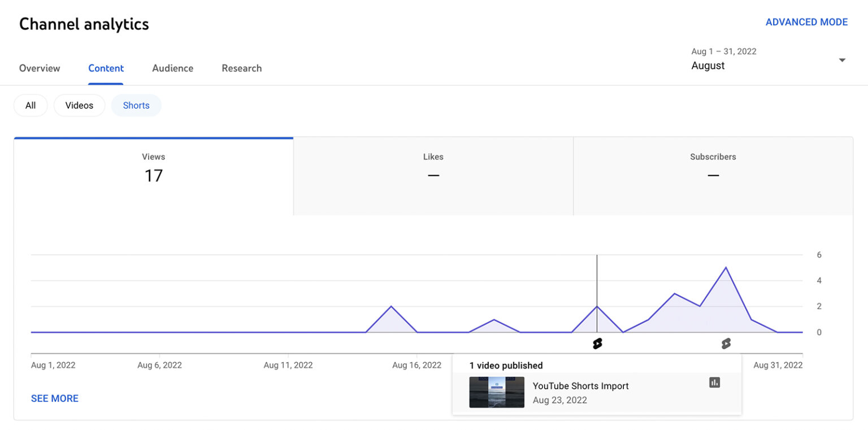Click the chart peak near Aug 29
This screenshot has height=430, width=868.
point(726,268)
